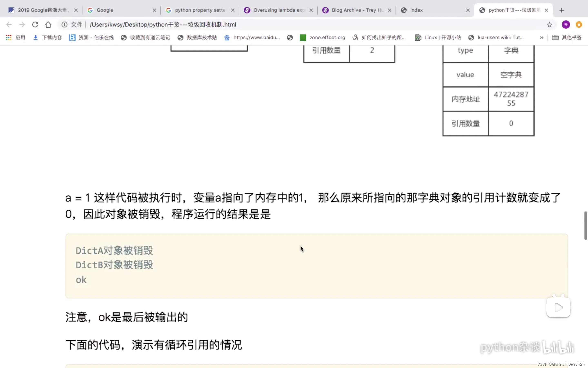
Task: Close the 2019 Google镜像大全 tab
Action: point(76,10)
